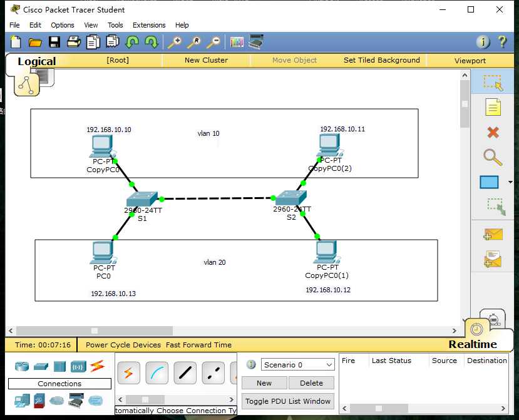Select the Place Note tool
This screenshot has width=519, height=420.
point(493,107)
